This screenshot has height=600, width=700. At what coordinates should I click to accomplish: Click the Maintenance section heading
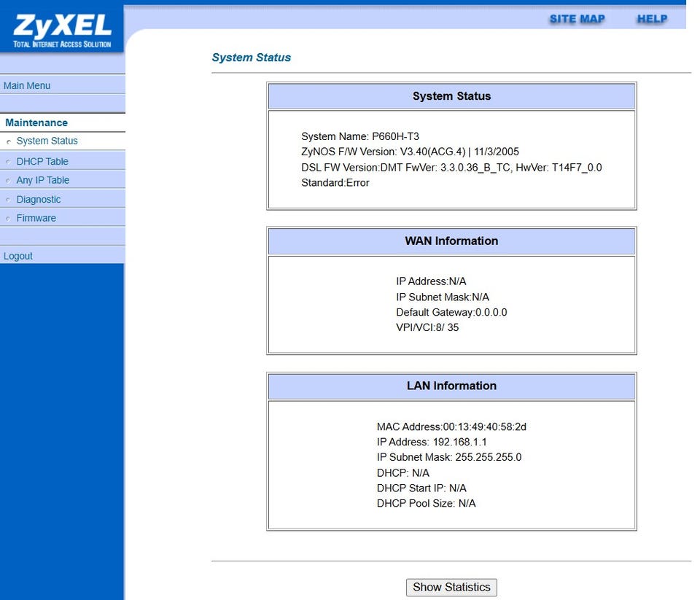coord(36,122)
